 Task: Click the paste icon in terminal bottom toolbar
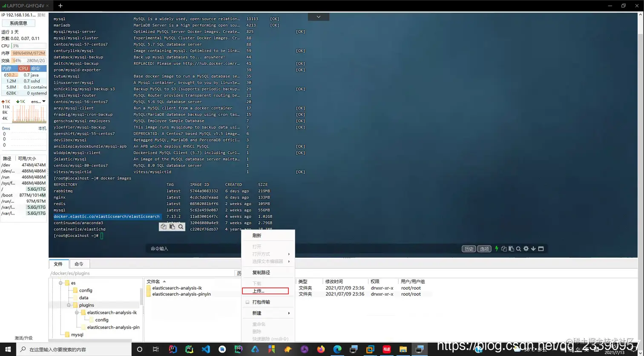[x=511, y=249]
